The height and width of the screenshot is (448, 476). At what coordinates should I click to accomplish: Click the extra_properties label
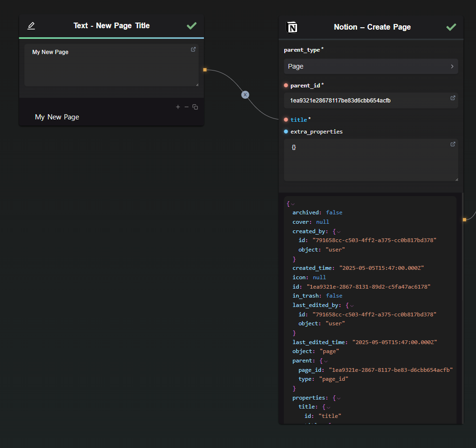(x=317, y=132)
